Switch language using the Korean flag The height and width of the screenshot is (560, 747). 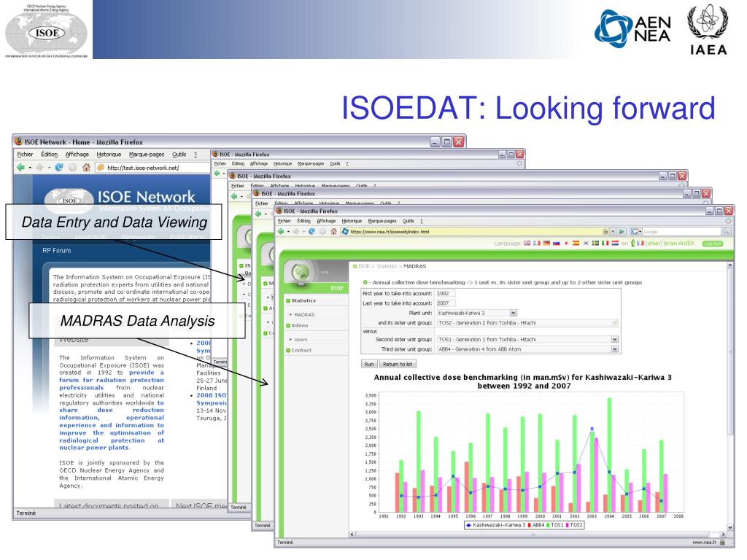point(586,244)
